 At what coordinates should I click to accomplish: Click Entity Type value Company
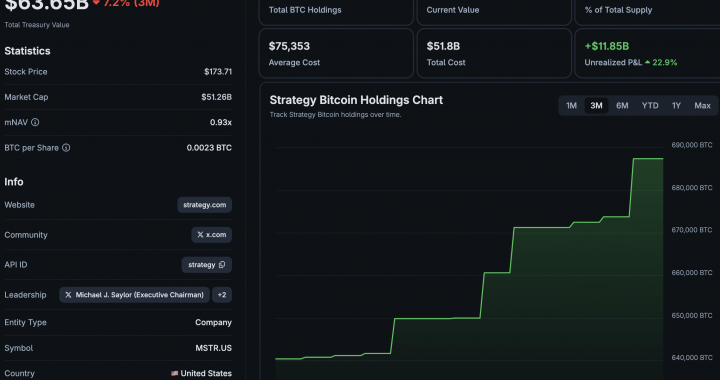pos(214,322)
